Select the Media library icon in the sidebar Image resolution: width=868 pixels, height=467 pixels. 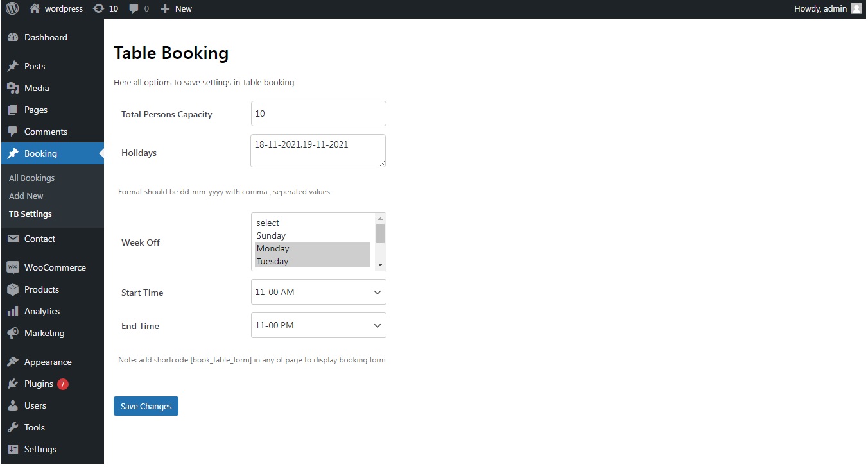point(13,88)
